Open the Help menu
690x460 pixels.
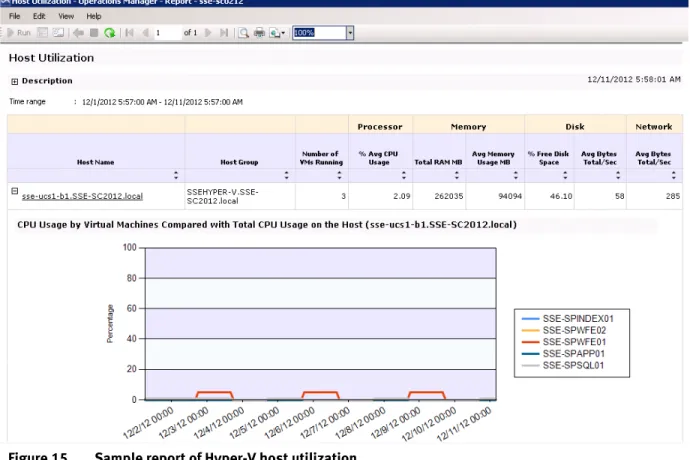point(94,16)
